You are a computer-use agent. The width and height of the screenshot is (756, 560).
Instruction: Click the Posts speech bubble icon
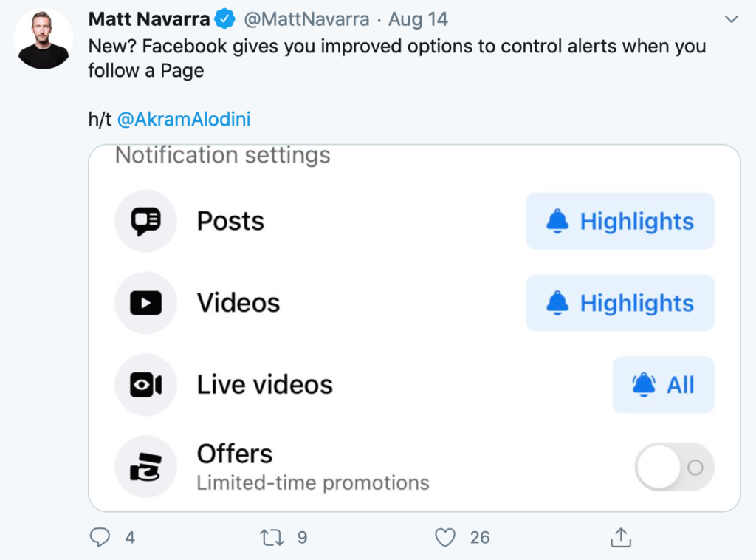pyautogui.click(x=145, y=221)
